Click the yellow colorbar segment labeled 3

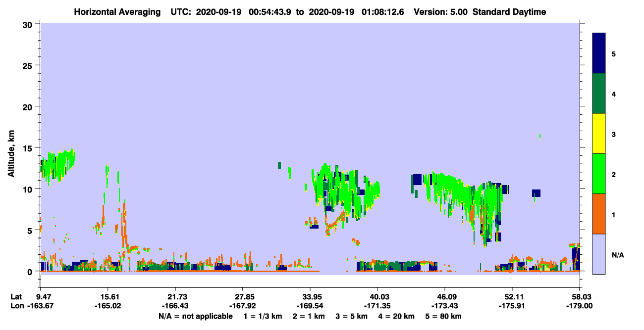(599, 134)
